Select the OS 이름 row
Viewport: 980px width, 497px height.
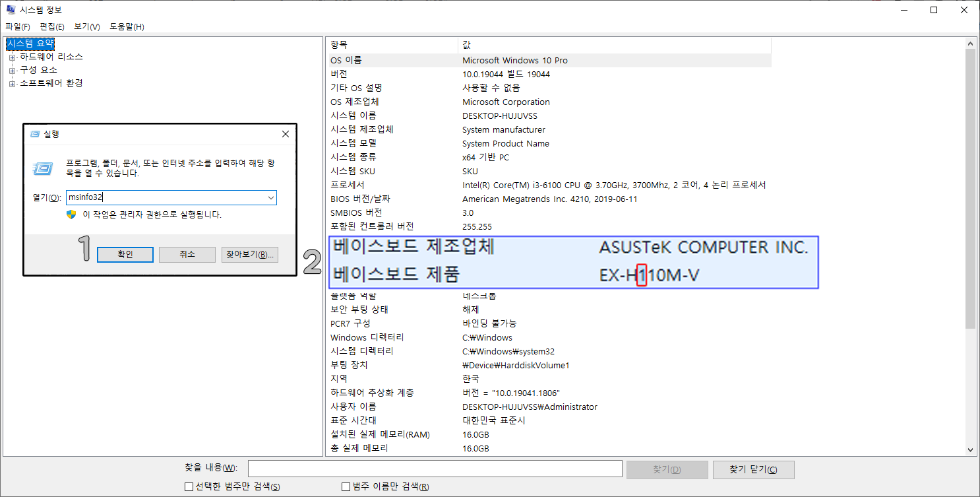point(549,60)
